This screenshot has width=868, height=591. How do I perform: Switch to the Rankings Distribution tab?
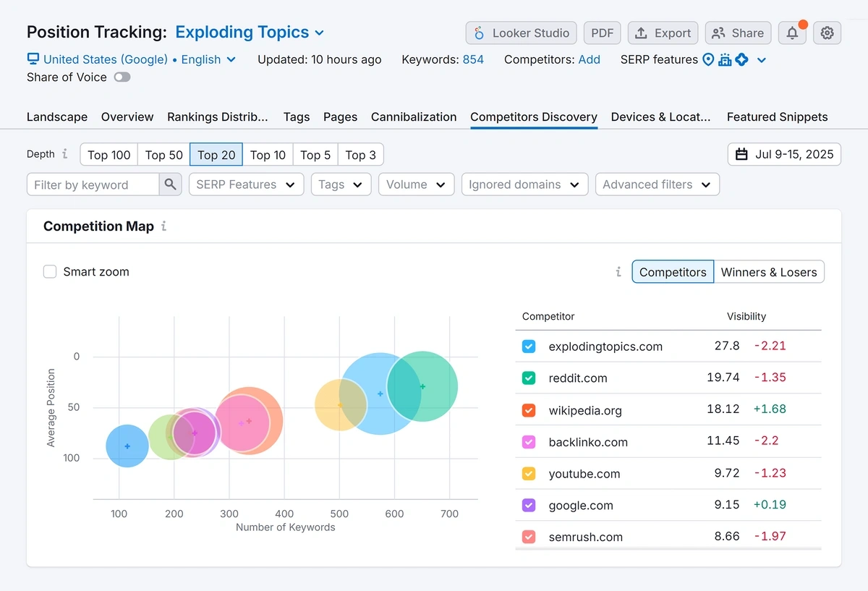click(218, 116)
